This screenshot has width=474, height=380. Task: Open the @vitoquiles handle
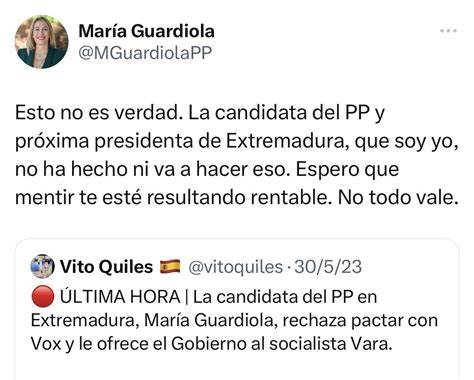(236, 267)
